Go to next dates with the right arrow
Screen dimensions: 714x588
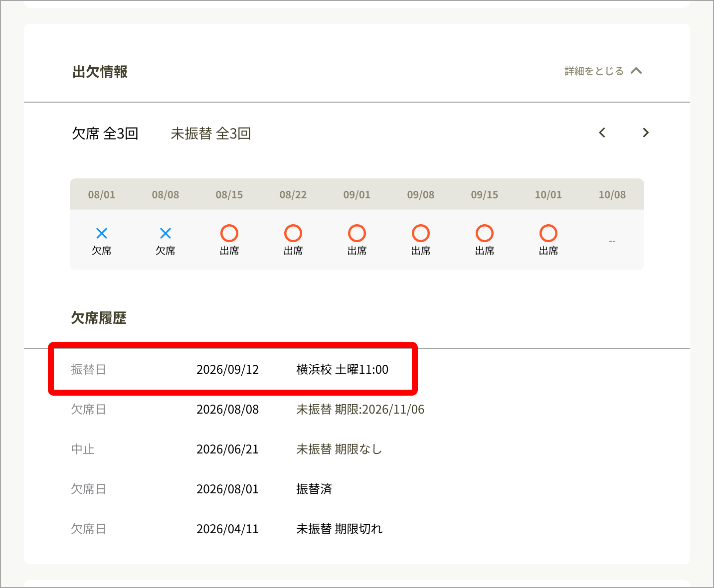646,133
